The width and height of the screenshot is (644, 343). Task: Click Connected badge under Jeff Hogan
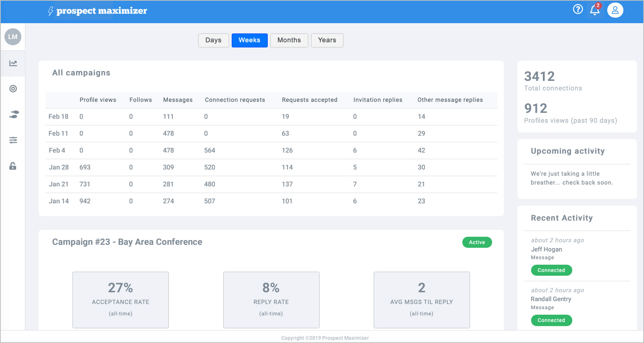[x=551, y=270]
